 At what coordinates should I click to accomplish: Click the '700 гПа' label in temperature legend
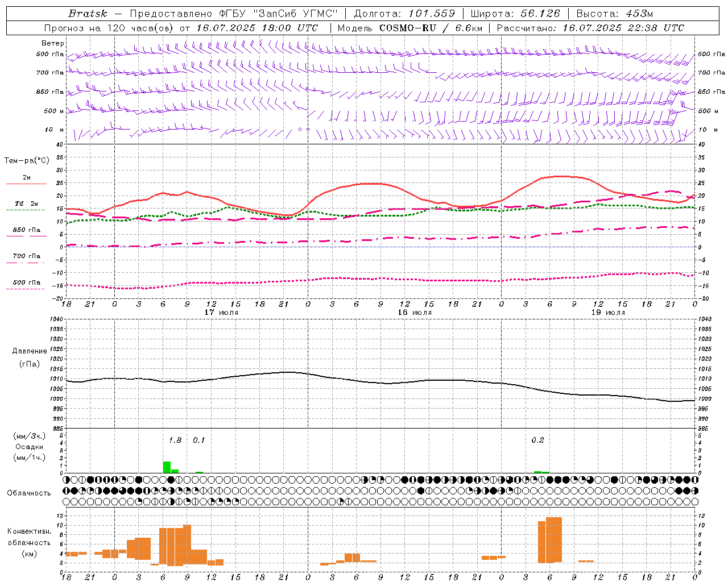pos(26,256)
